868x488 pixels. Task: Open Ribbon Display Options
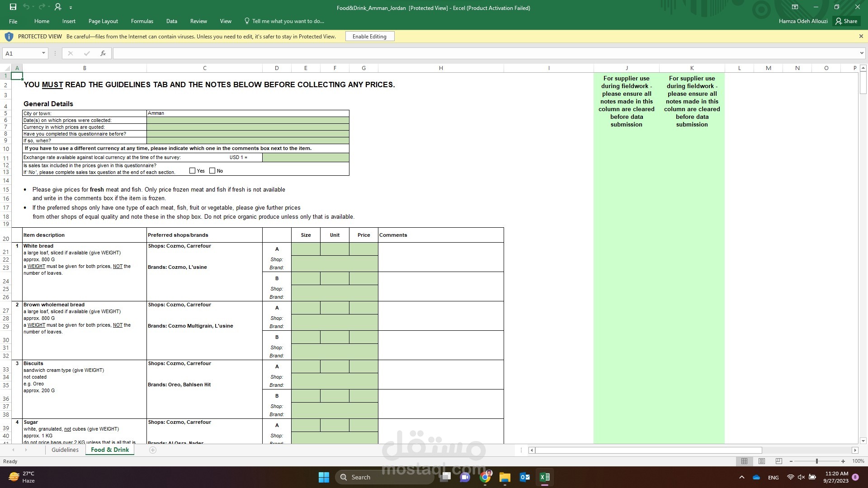[x=795, y=7]
